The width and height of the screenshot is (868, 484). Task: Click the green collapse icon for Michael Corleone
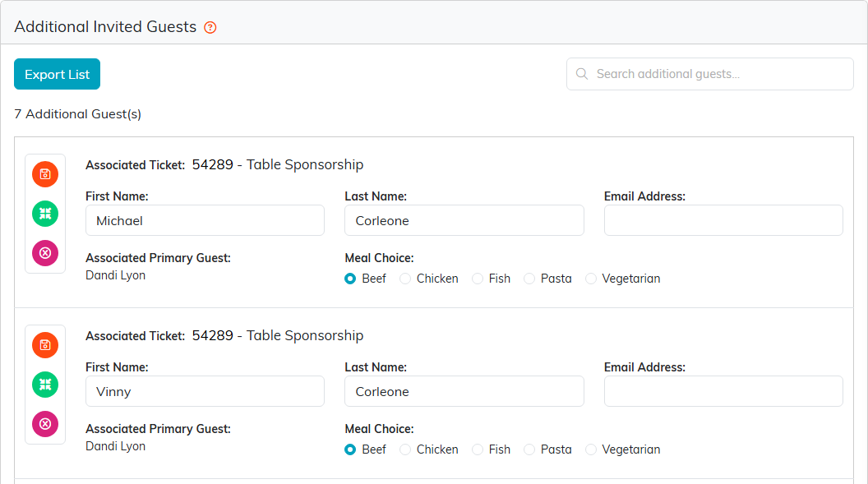pos(45,214)
